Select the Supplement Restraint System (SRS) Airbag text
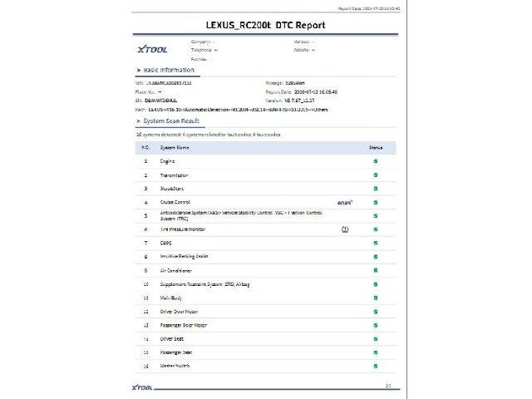This screenshot has height=399, width=532. 205,284
